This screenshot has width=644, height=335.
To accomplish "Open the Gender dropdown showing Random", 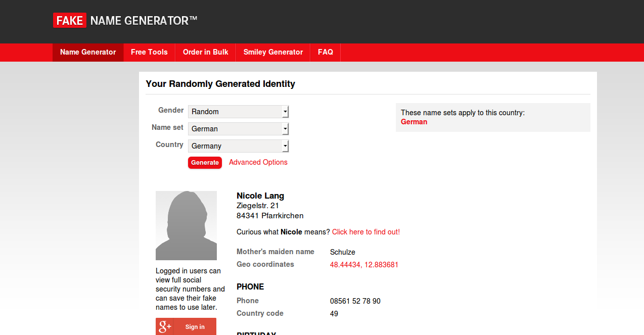I will pos(238,112).
